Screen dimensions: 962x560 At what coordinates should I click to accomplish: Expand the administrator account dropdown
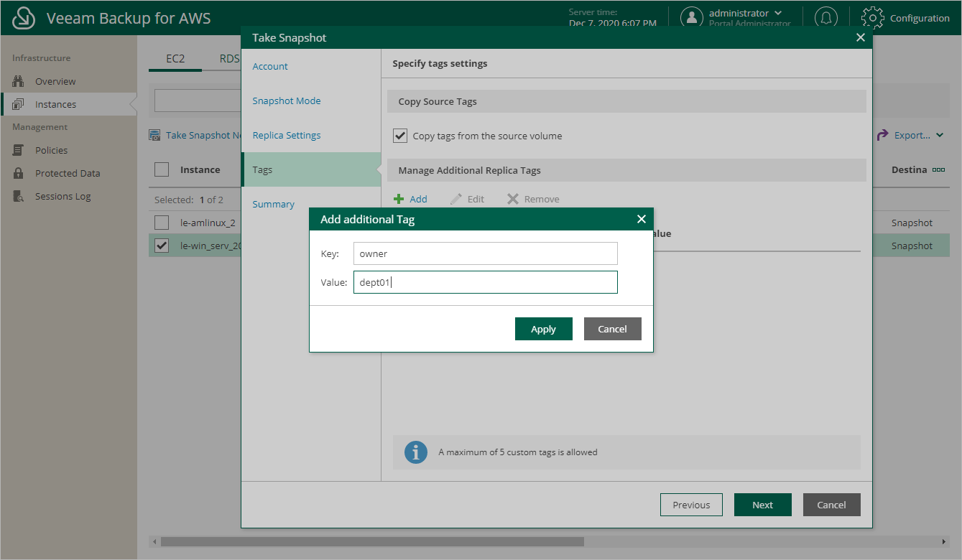[778, 13]
